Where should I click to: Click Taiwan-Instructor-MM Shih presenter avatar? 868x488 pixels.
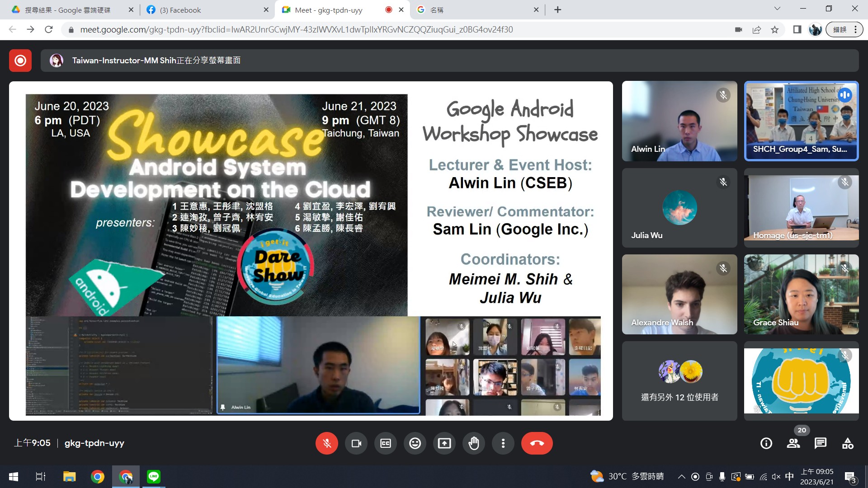57,61
